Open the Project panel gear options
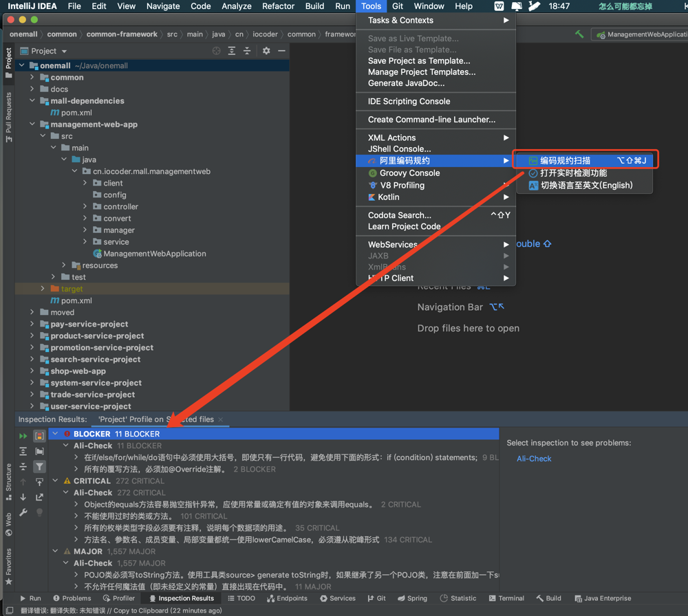This screenshot has width=688, height=616. (x=266, y=51)
